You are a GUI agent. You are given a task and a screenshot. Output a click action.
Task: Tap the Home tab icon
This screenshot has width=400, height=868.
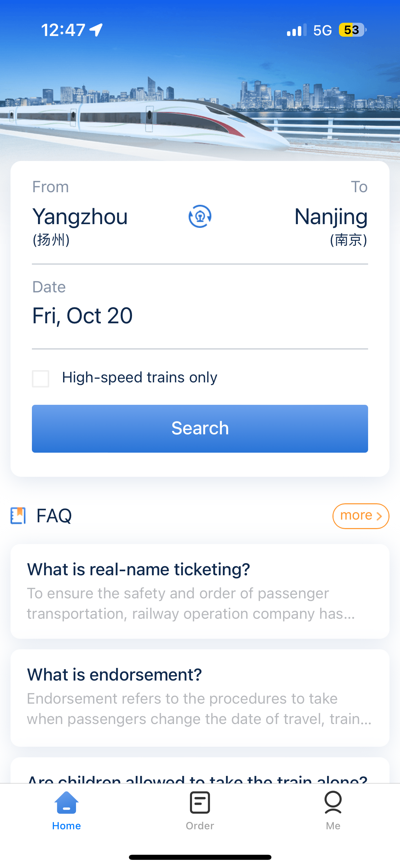66,803
